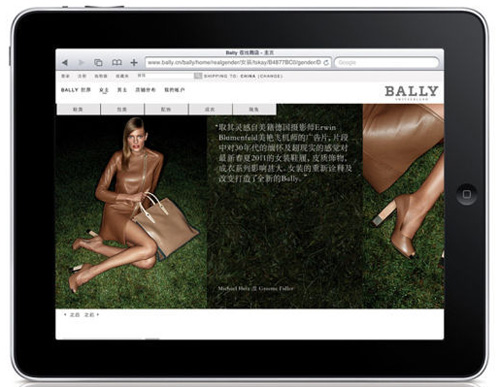Image resolution: width=500 pixels, height=387 pixels.
Task: Open the BALLY world menu item
Action: (x=76, y=90)
